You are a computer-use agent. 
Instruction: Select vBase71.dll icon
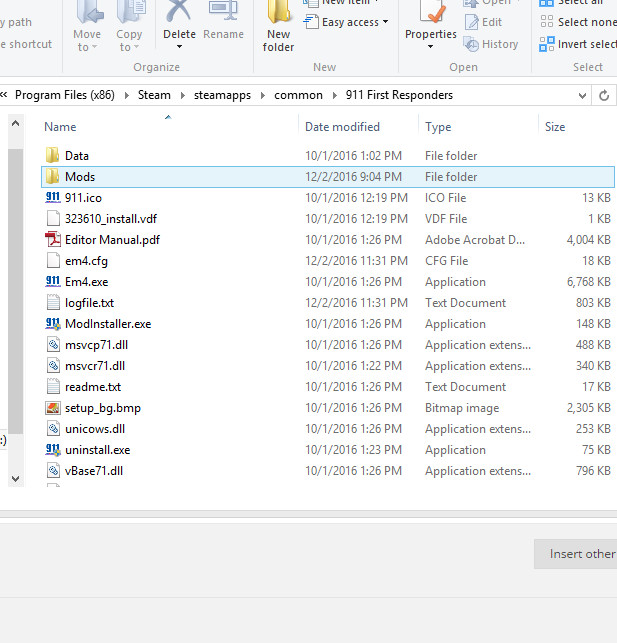[x=53, y=470]
